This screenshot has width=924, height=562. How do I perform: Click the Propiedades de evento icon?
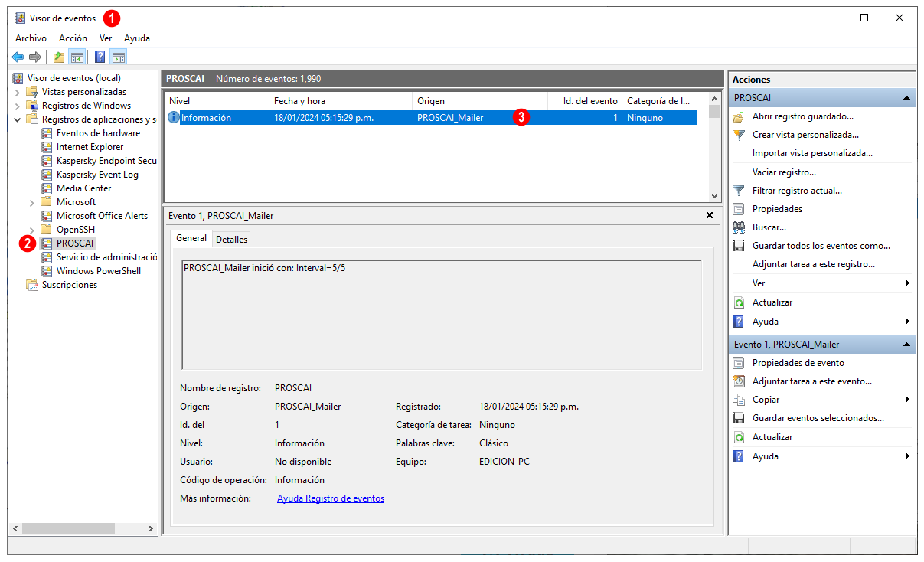(739, 363)
